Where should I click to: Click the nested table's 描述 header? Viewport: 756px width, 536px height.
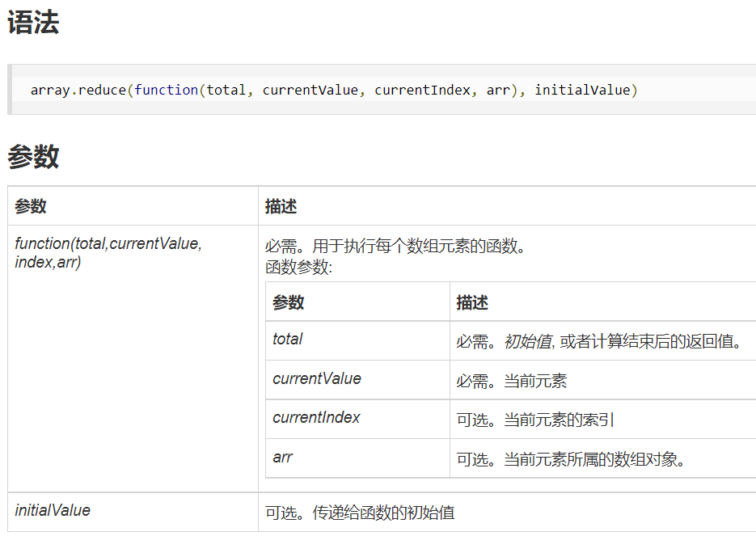(x=472, y=302)
